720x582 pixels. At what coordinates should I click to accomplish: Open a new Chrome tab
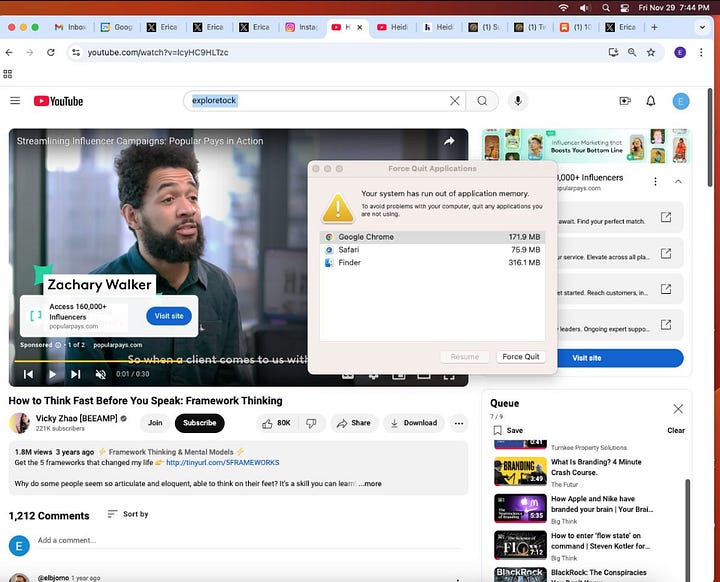pyautogui.click(x=654, y=28)
